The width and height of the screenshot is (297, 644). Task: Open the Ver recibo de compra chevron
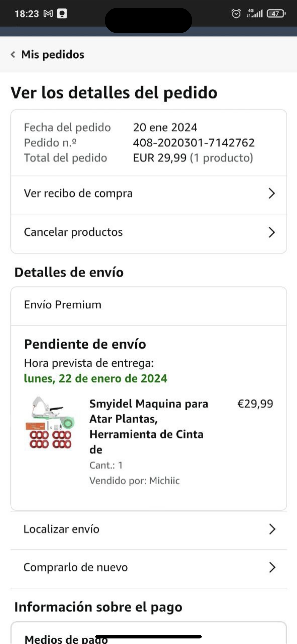[271, 193]
